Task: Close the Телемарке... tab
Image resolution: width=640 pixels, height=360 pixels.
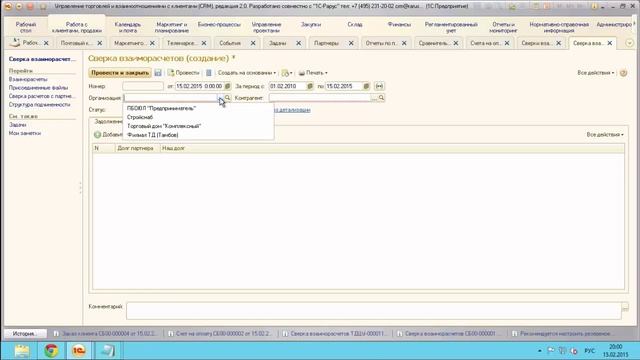Action: (204, 43)
